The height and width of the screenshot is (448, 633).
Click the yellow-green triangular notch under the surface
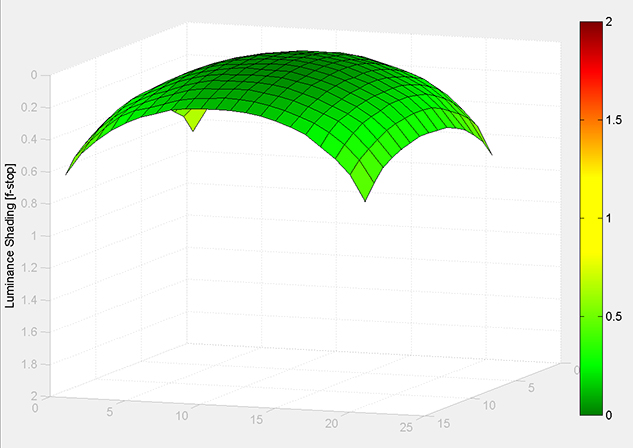(x=193, y=118)
